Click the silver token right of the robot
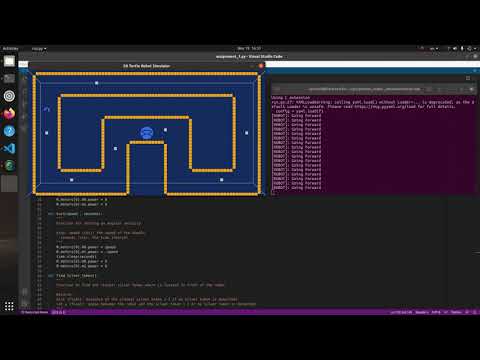This screenshot has height=360, width=480. click(x=165, y=130)
